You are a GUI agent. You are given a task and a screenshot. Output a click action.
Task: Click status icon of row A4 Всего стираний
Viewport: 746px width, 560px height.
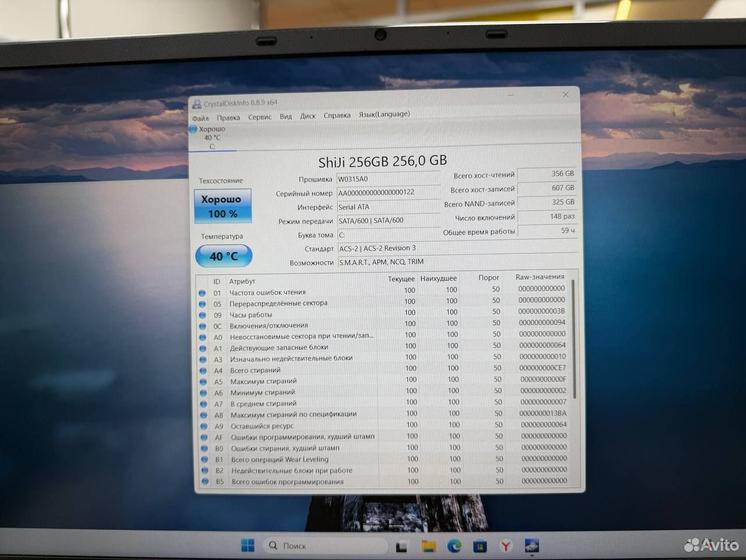pos(203,371)
